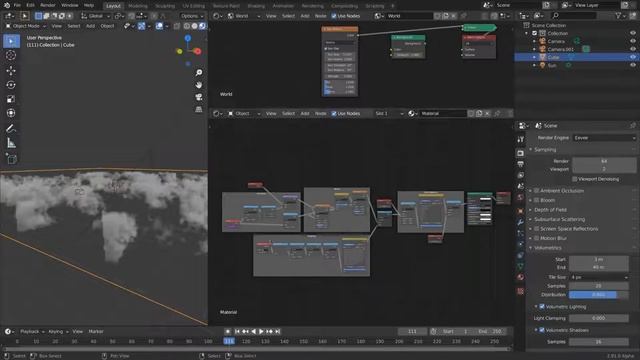Open the World properties tab
640x360 pixels.
click(x=520, y=197)
